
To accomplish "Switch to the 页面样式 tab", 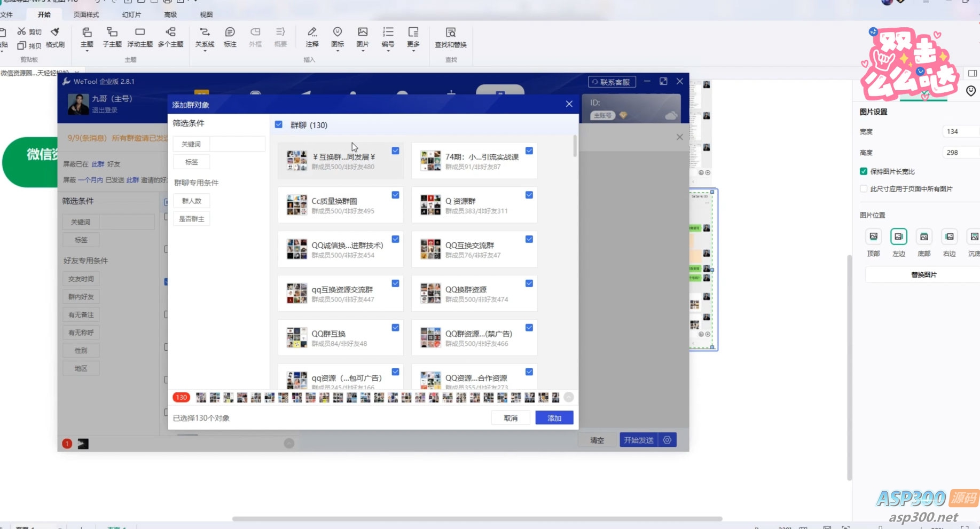I will point(86,14).
